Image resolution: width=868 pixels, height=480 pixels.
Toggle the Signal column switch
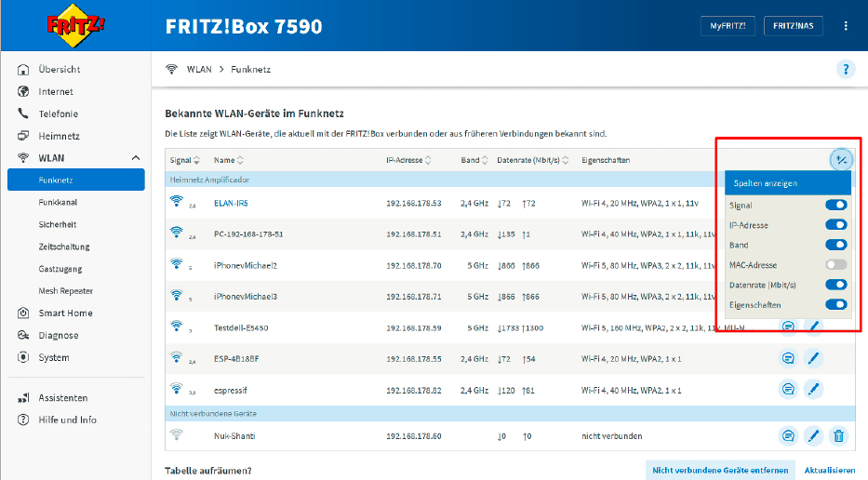pyautogui.click(x=835, y=205)
